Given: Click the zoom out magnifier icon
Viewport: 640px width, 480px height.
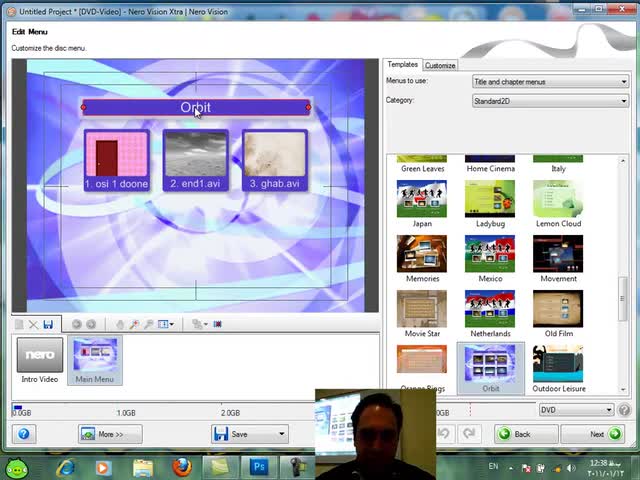Looking at the screenshot, I should (x=149, y=324).
